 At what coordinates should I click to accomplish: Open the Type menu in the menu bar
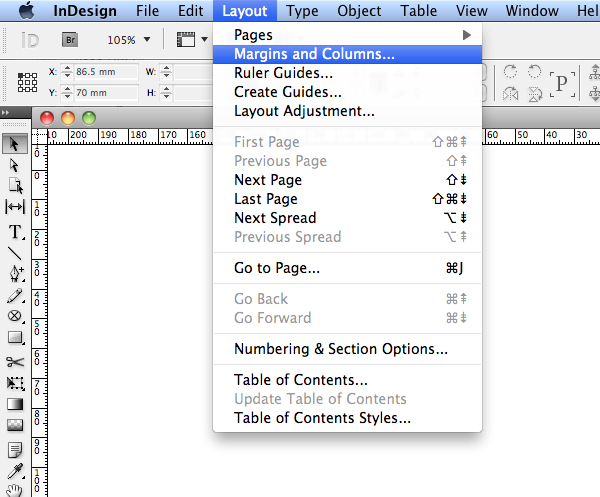coord(302,11)
